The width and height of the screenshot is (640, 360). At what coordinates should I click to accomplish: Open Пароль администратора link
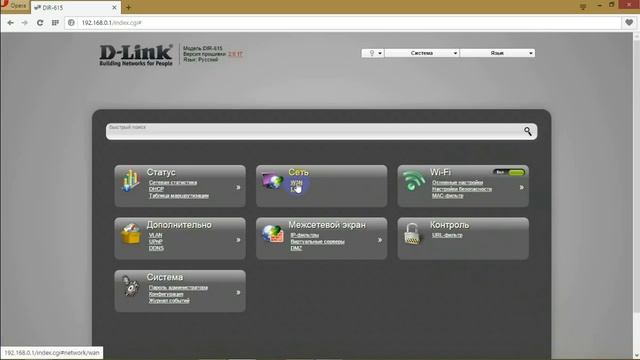point(178,287)
